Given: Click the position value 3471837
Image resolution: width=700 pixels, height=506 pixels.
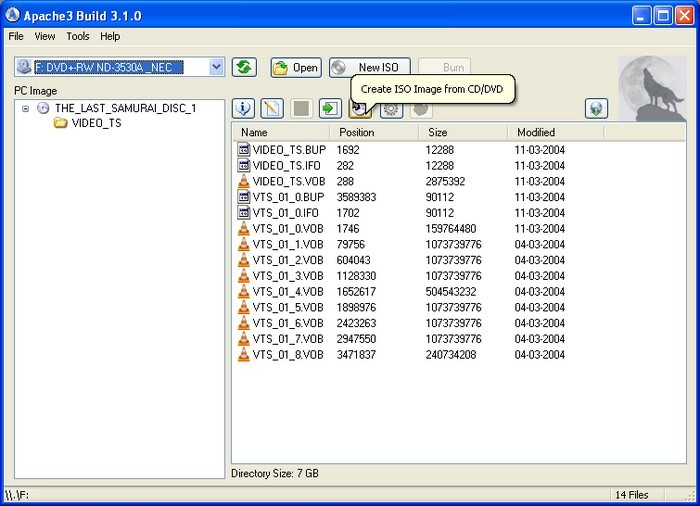Looking at the screenshot, I should tap(356, 355).
